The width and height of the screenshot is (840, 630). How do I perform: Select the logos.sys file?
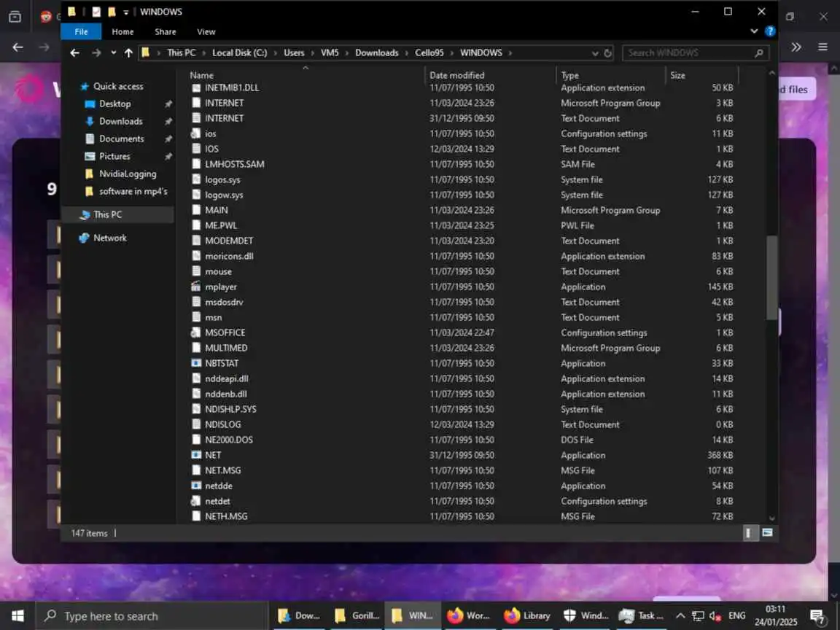pos(222,180)
